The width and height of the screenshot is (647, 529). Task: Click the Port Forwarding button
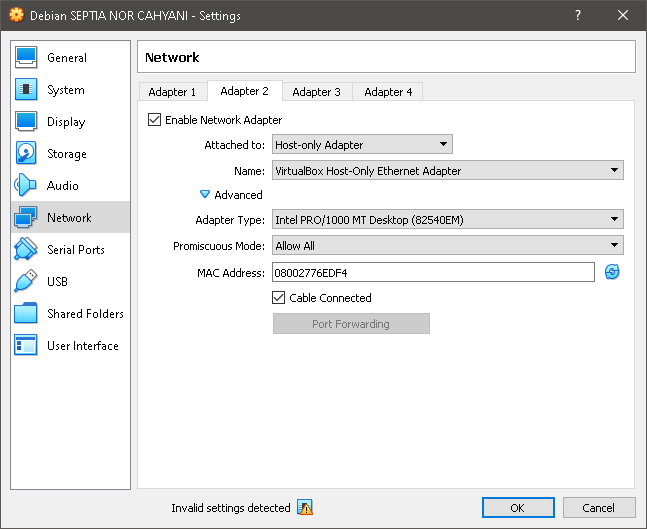click(x=351, y=324)
